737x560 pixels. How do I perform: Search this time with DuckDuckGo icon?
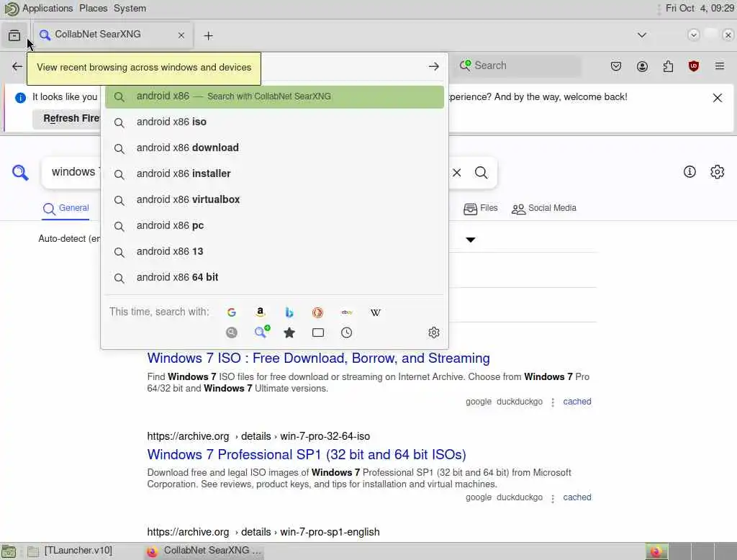pyautogui.click(x=317, y=312)
